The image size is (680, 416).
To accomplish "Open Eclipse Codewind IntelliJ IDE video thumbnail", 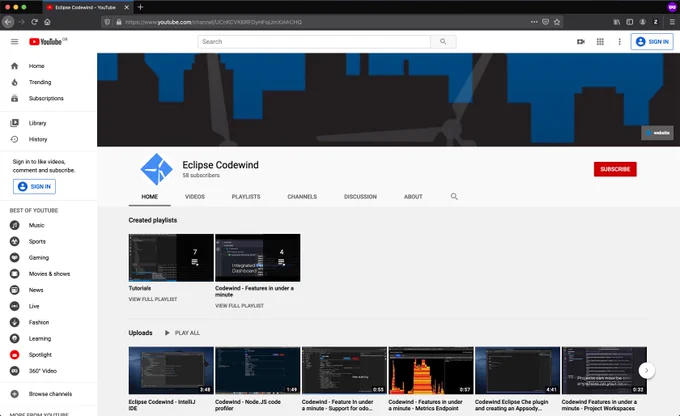I will (171, 370).
